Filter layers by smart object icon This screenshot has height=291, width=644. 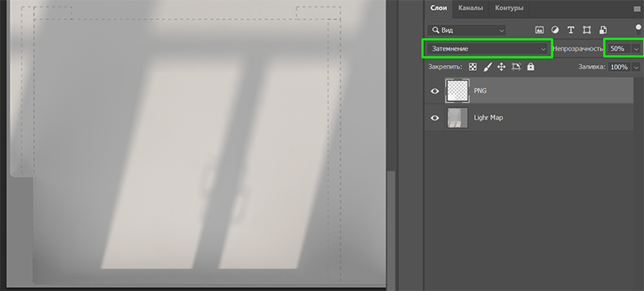point(602,31)
